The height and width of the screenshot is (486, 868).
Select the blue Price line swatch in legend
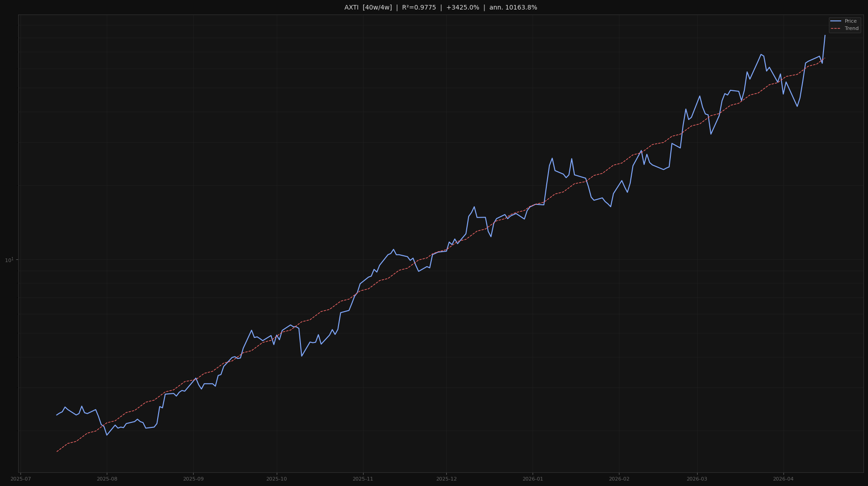pos(835,21)
